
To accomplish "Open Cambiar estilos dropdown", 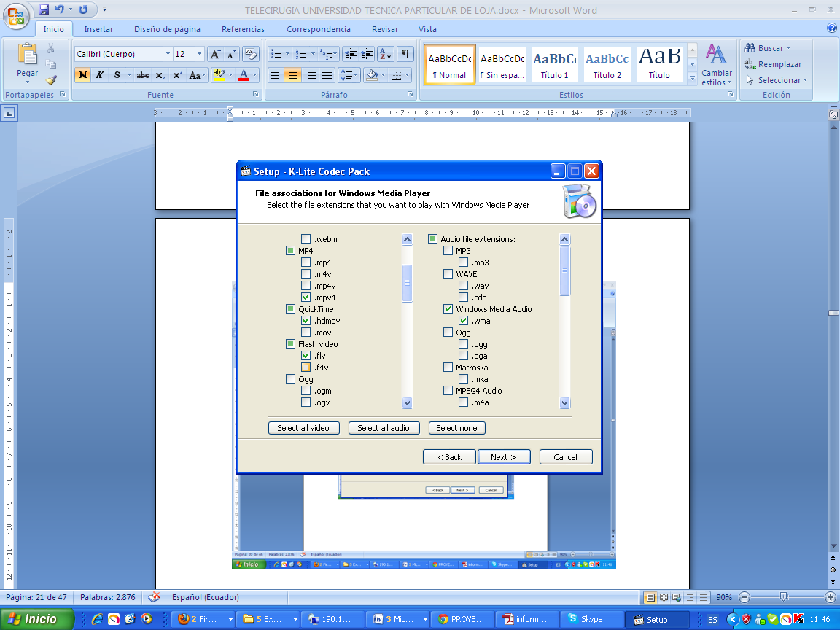I will [x=716, y=65].
